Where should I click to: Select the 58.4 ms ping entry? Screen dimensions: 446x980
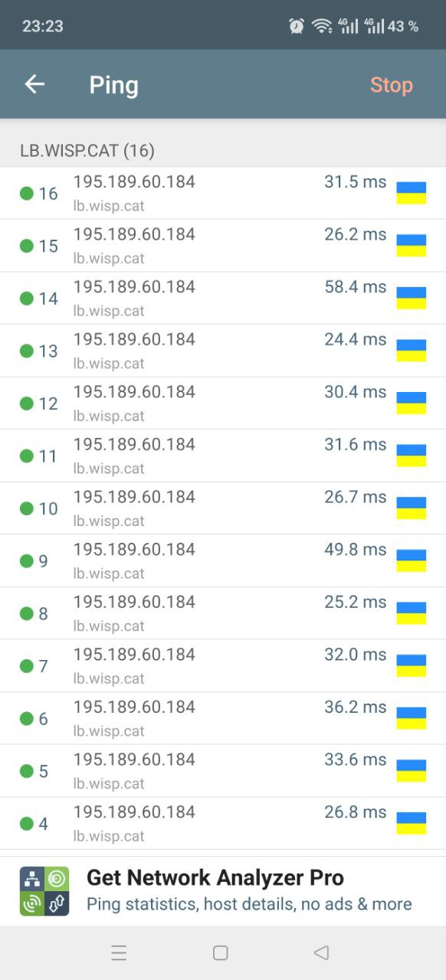[223, 298]
